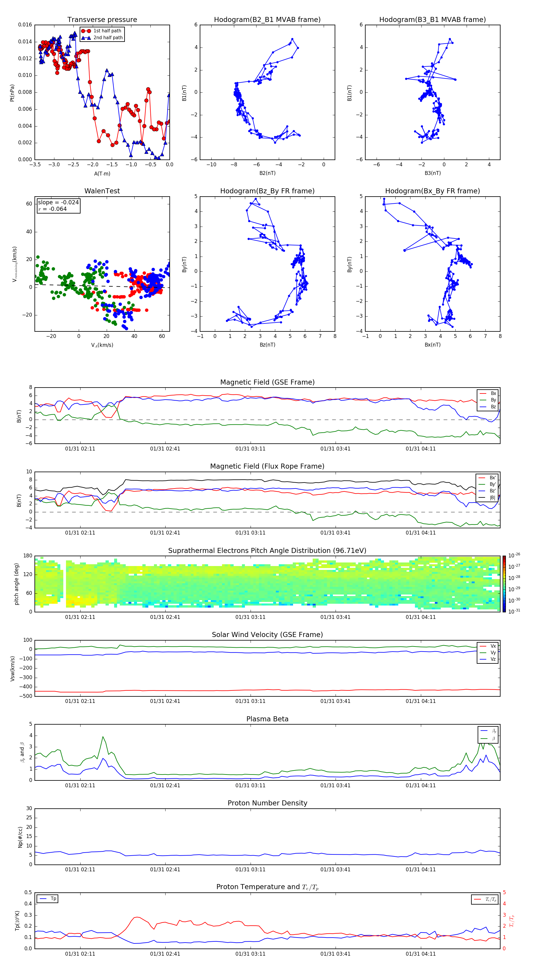Click '01/31 02:11' tick under Plasma Beta plot
Viewport: 535px width, 980px height.
coord(80,785)
